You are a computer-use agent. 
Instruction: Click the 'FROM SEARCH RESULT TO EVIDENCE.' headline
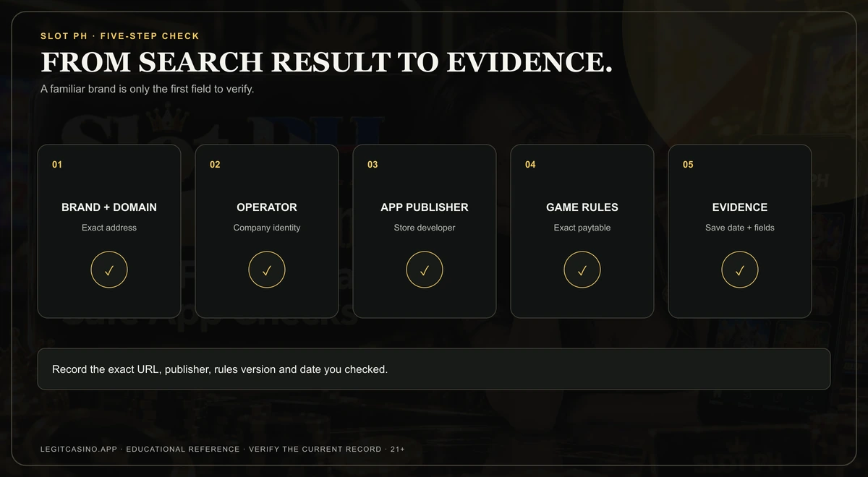click(327, 63)
